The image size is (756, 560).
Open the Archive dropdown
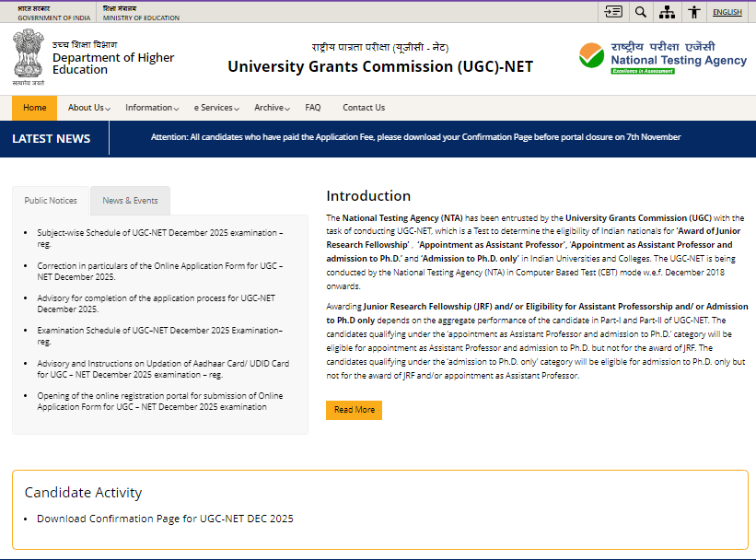click(270, 108)
